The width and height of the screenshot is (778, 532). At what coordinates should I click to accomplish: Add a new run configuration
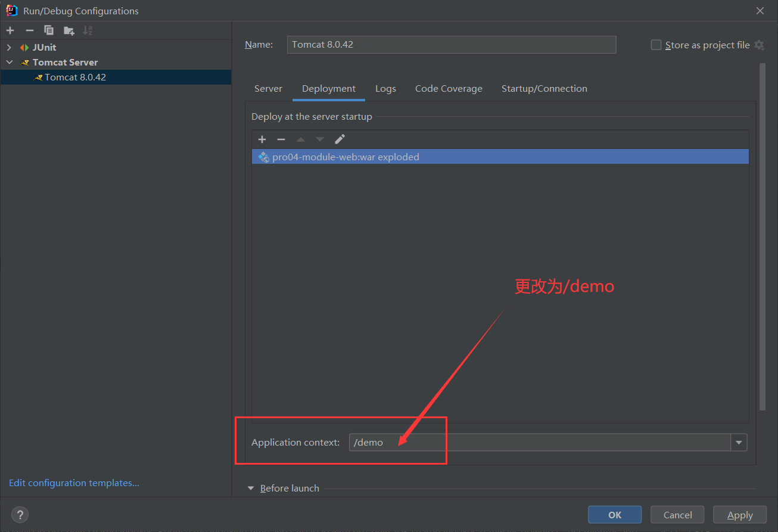tap(11, 30)
